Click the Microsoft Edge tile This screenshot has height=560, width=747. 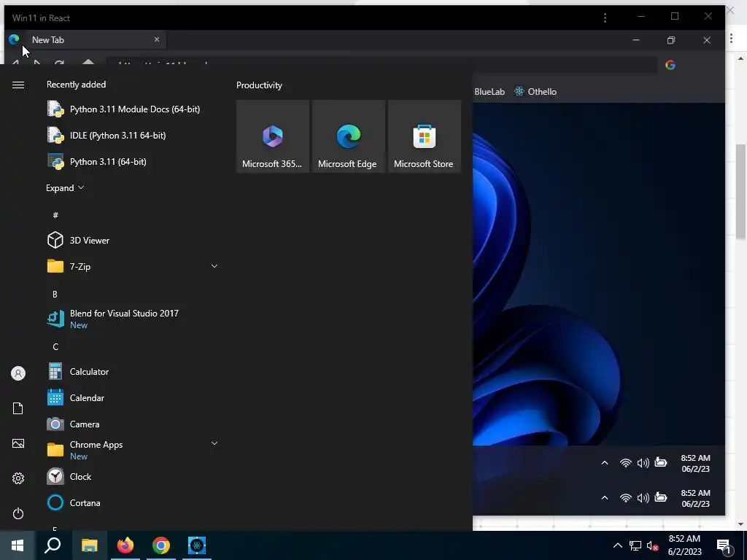click(x=348, y=136)
